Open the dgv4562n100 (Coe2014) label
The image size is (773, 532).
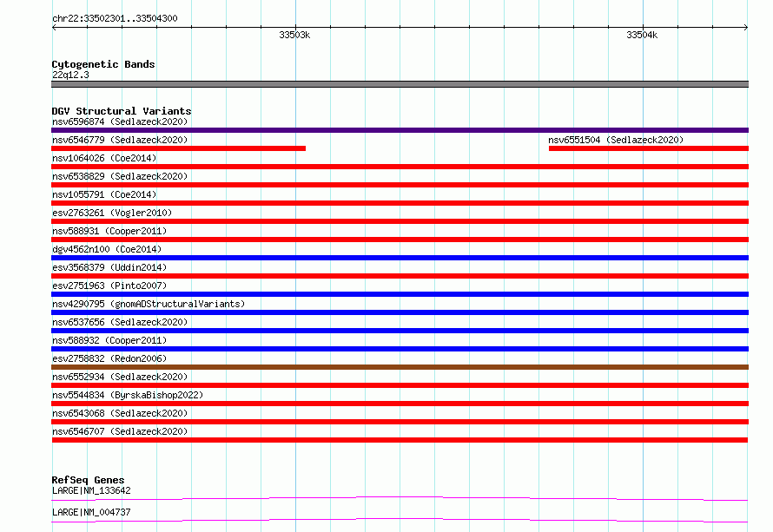coord(107,249)
